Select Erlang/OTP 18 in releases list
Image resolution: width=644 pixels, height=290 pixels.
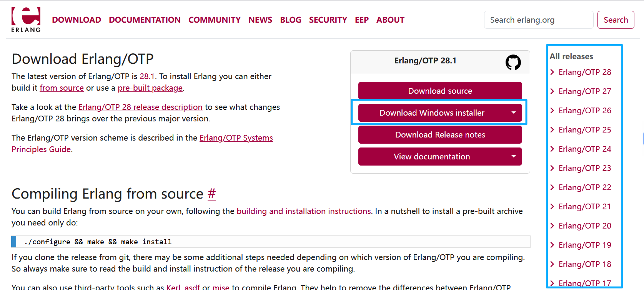point(585,264)
